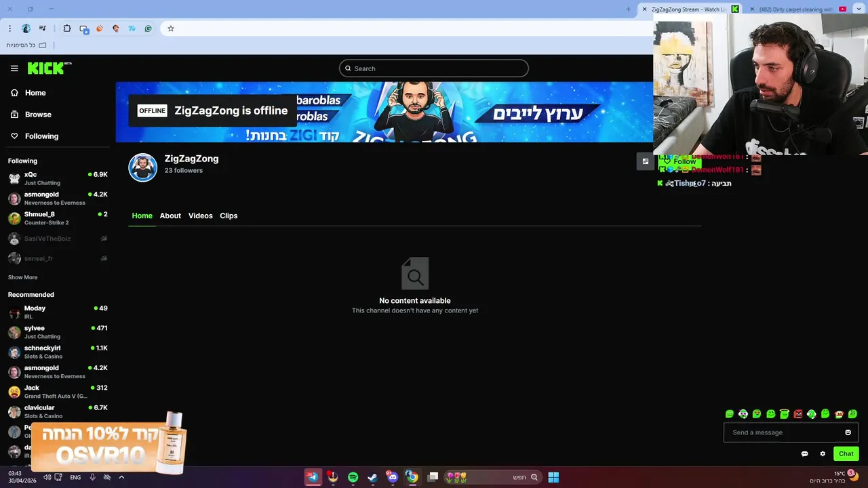Open Moday recommended channel

pos(58,312)
